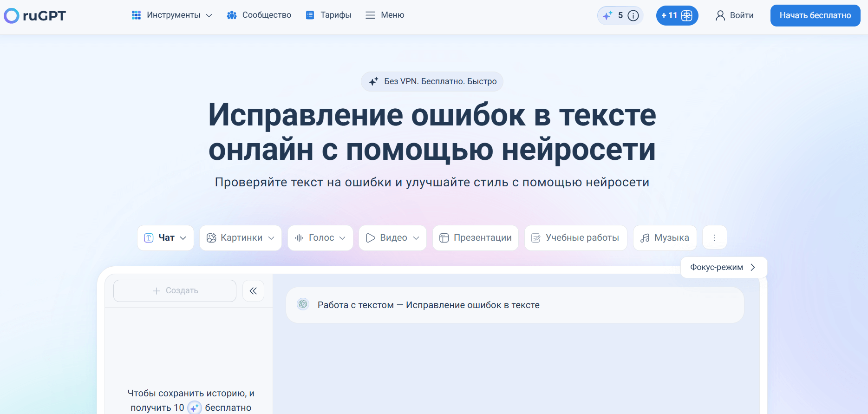Select the Презентации tool tab
Viewport: 868px width, 414px height.
[x=476, y=238]
